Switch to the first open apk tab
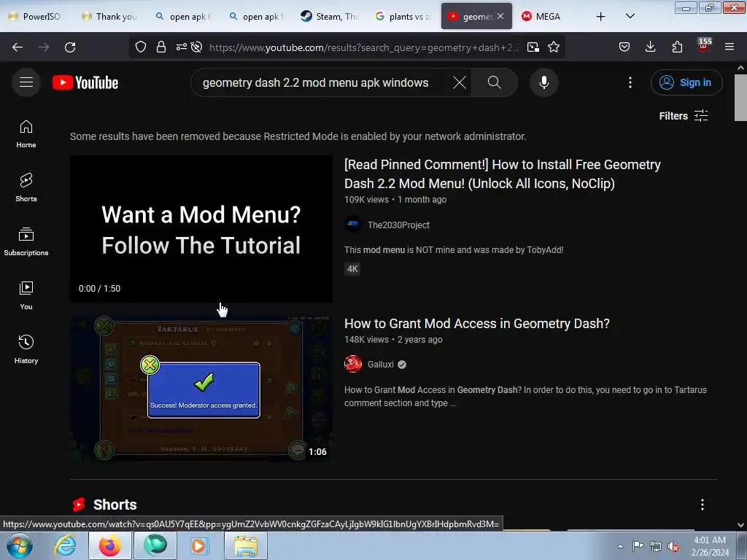This screenshot has height=560, width=747. coord(183,17)
